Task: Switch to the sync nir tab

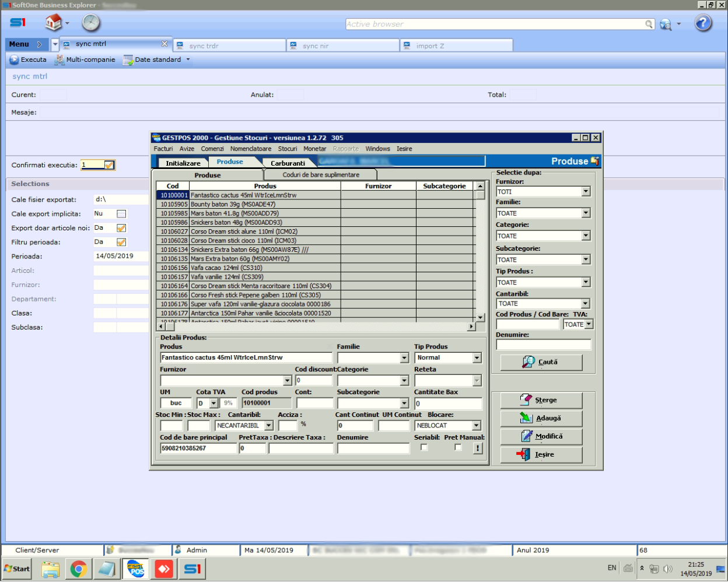Action: (x=343, y=45)
